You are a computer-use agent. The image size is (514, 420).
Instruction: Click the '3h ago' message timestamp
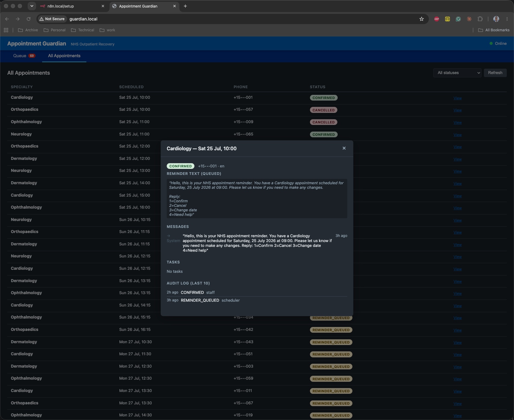[341, 236]
